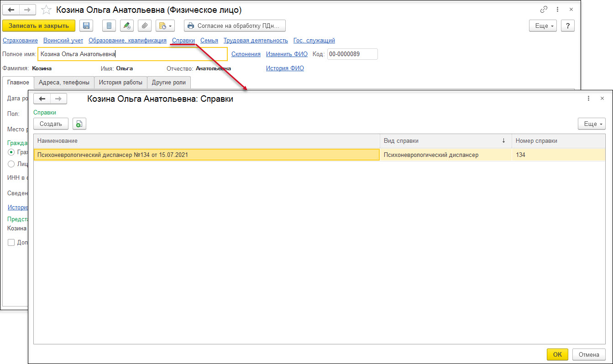Switch to the Адреса, телефоны tab
The height and width of the screenshot is (364, 613).
pyautogui.click(x=64, y=83)
